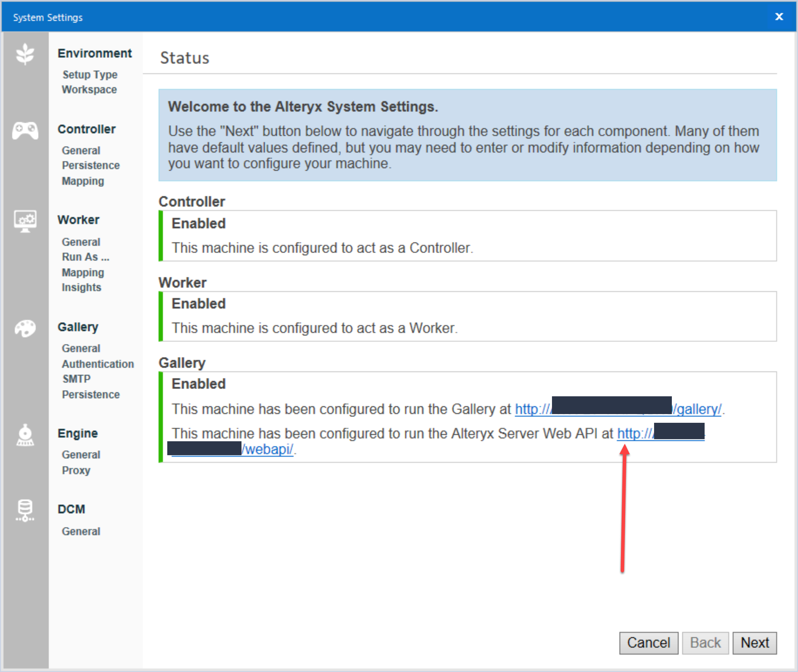Click the Engine train icon
Image resolution: width=798 pixels, height=672 pixels.
[x=25, y=435]
